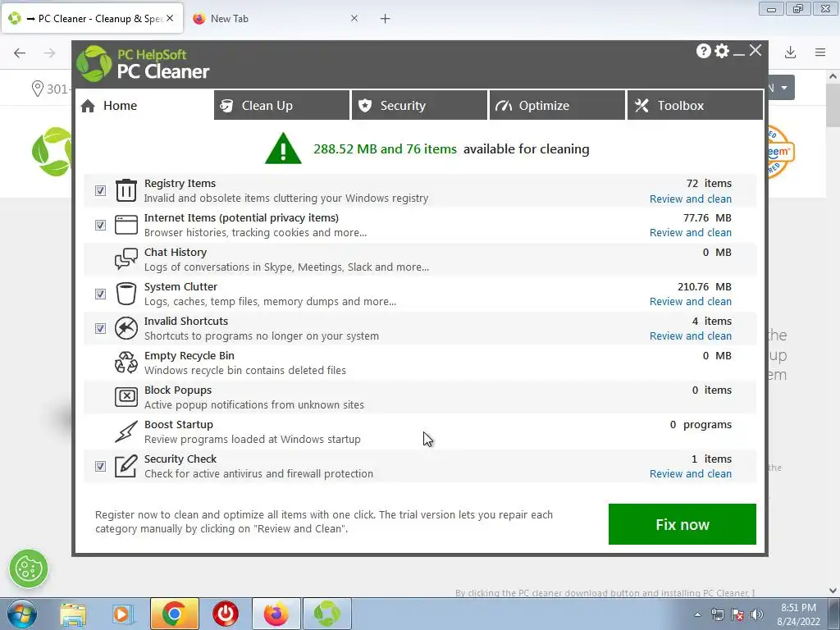Show hidden system tray icons
Screen dimensions: 840x630
(x=697, y=614)
